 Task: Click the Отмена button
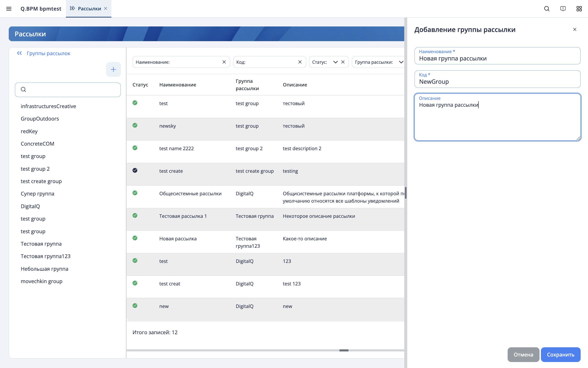click(523, 355)
